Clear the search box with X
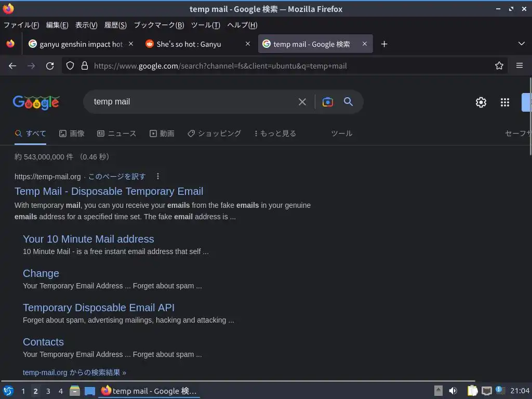 click(302, 102)
